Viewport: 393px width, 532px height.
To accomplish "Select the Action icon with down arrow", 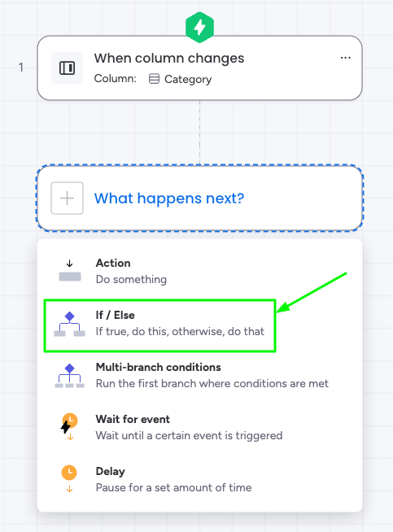I will 70,271.
